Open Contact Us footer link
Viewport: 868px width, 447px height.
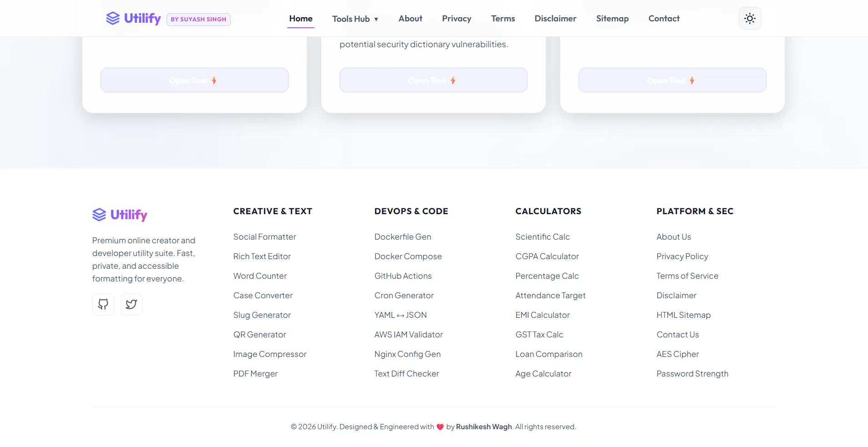click(678, 335)
